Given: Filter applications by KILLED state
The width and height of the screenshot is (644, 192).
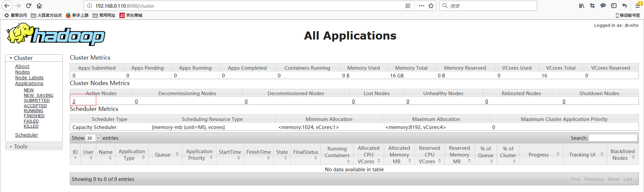Looking at the screenshot, I should [31, 126].
